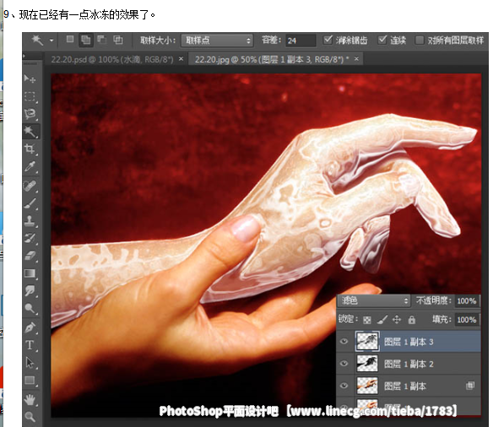Select the Zoom tool
504x427 pixels.
pos(30,417)
